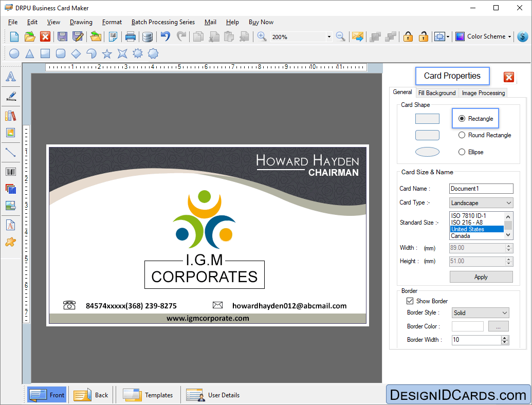This screenshot has height=405, width=532.
Task: Increase the Border Width stepper value
Action: 505,338
